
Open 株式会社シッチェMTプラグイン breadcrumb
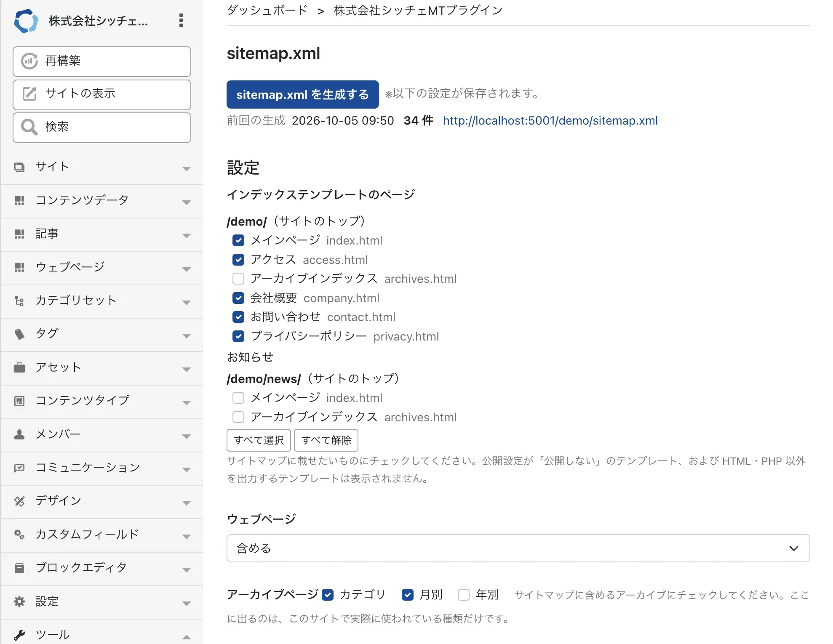coord(418,10)
